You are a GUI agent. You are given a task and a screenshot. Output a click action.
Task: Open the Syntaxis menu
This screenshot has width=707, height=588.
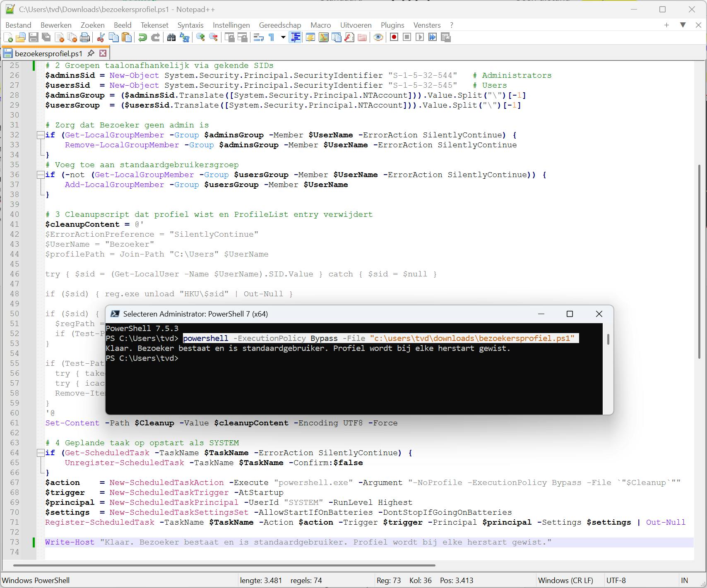tap(190, 25)
